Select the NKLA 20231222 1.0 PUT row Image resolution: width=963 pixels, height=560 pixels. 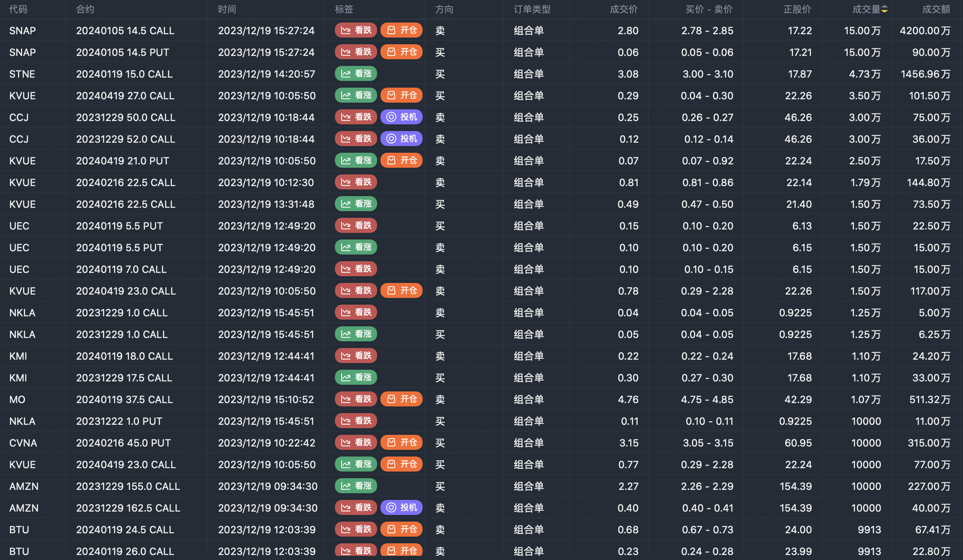[119, 421]
